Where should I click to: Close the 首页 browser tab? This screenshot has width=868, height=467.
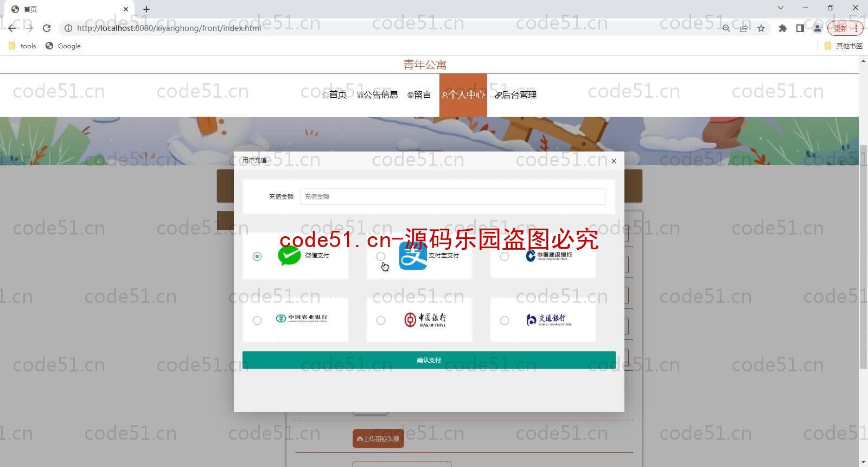coord(126,9)
